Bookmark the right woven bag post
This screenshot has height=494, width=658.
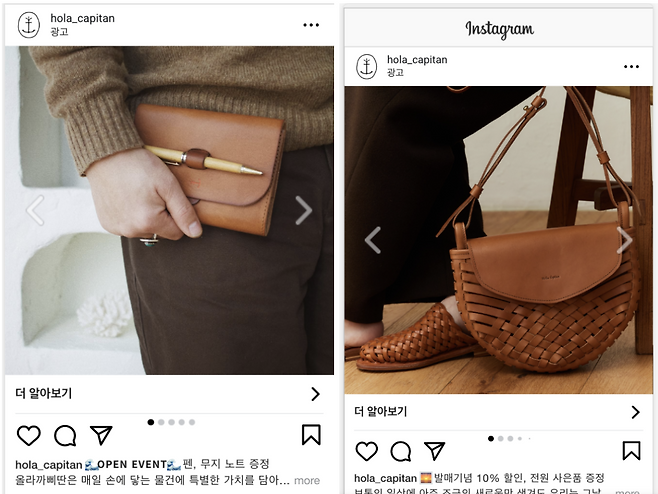pos(632,450)
